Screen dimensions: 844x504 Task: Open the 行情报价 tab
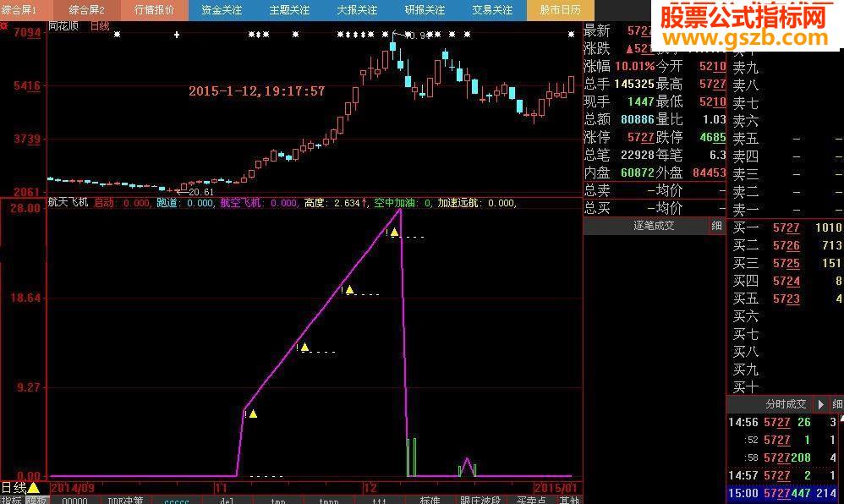[154, 9]
